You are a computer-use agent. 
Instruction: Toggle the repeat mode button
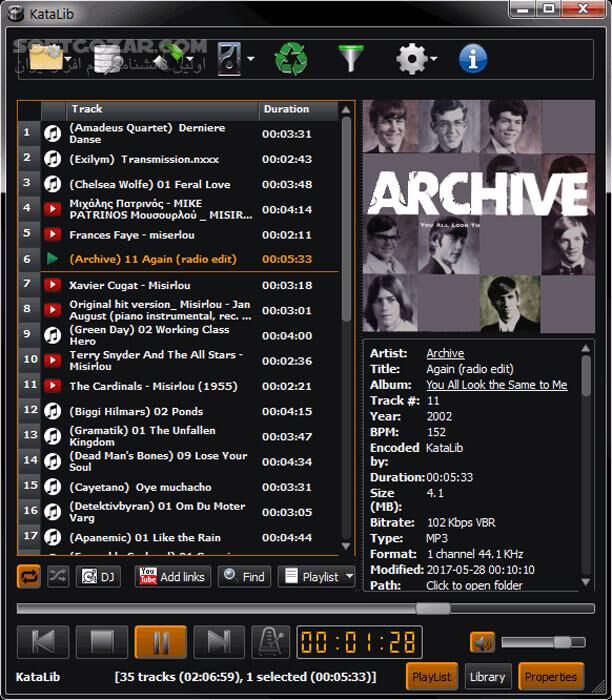pos(30,576)
